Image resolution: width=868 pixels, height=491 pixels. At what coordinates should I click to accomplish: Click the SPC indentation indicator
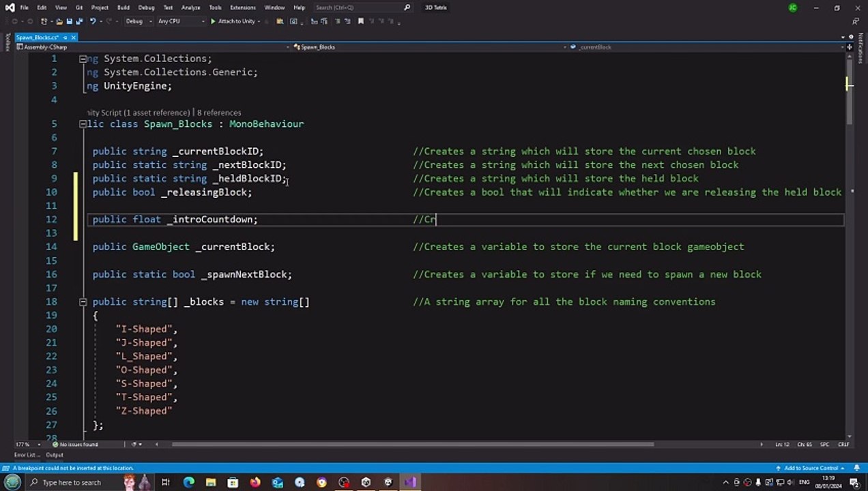coord(824,444)
